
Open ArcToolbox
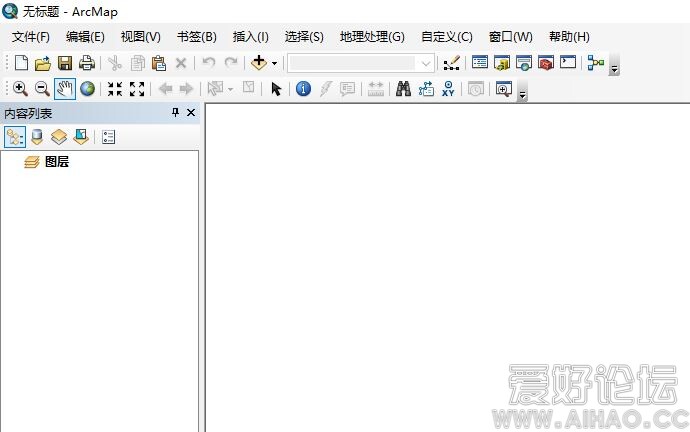click(546, 63)
